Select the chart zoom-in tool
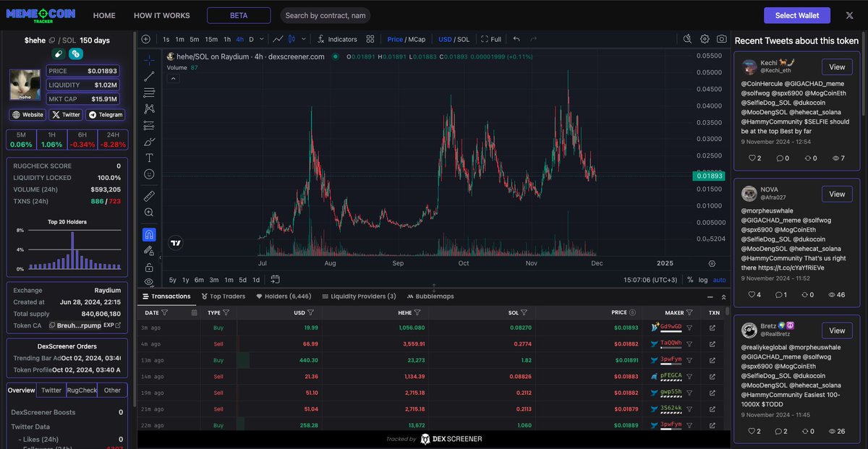Image resolution: width=868 pixels, height=449 pixels. 149,213
